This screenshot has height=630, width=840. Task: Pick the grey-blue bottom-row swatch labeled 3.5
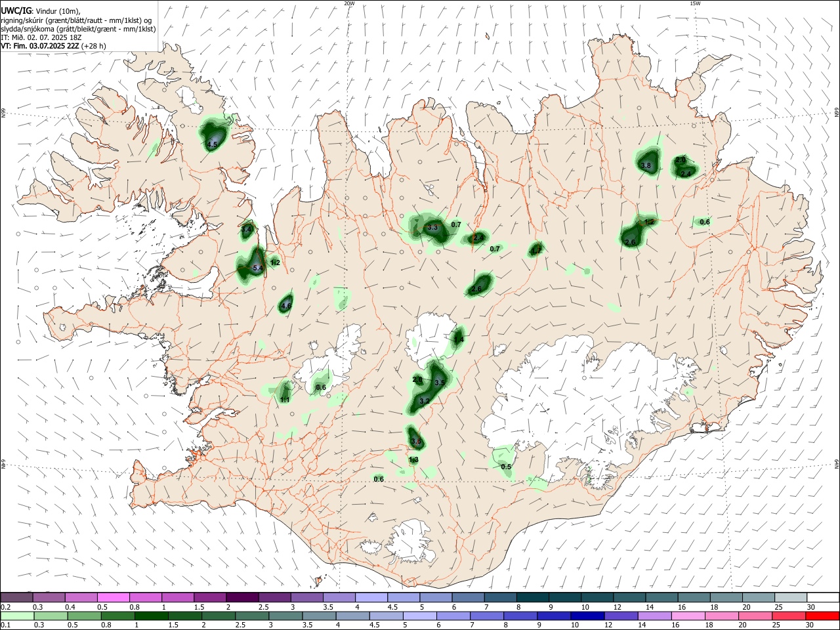pyautogui.click(x=319, y=616)
